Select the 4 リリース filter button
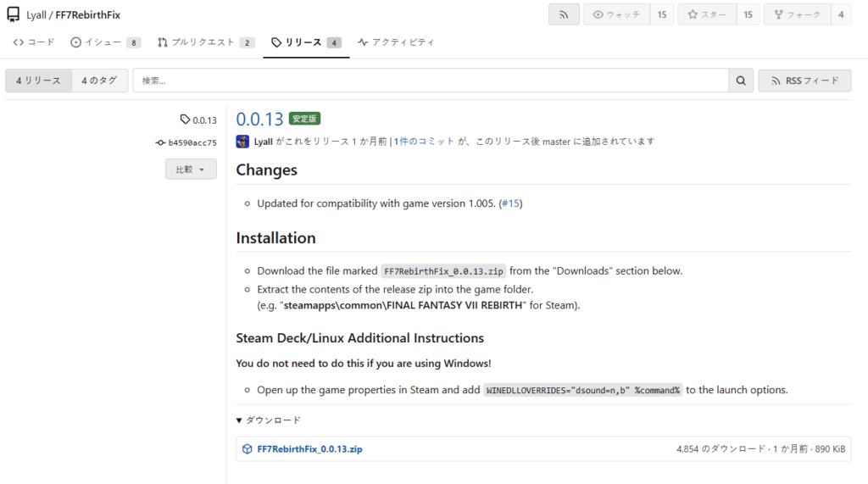868x484 pixels. 38,81
